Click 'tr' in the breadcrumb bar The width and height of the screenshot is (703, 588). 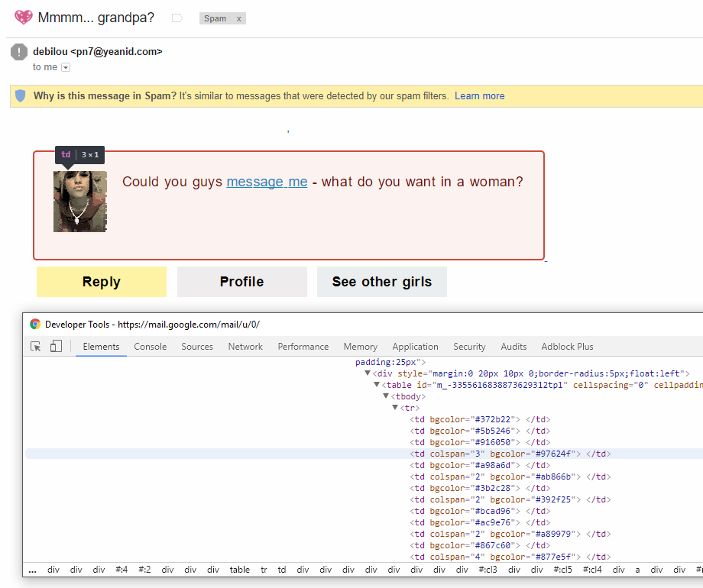(x=264, y=570)
